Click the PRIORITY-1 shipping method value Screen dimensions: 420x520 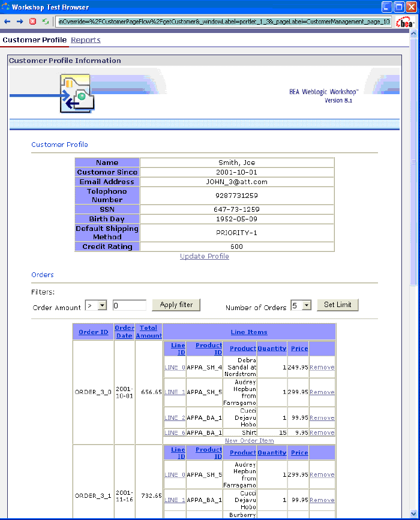(x=236, y=233)
